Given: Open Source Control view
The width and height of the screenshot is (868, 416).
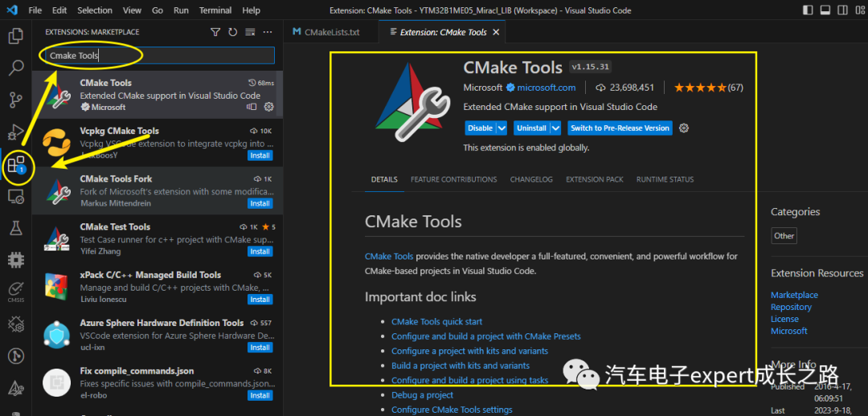Looking at the screenshot, I should (x=16, y=100).
